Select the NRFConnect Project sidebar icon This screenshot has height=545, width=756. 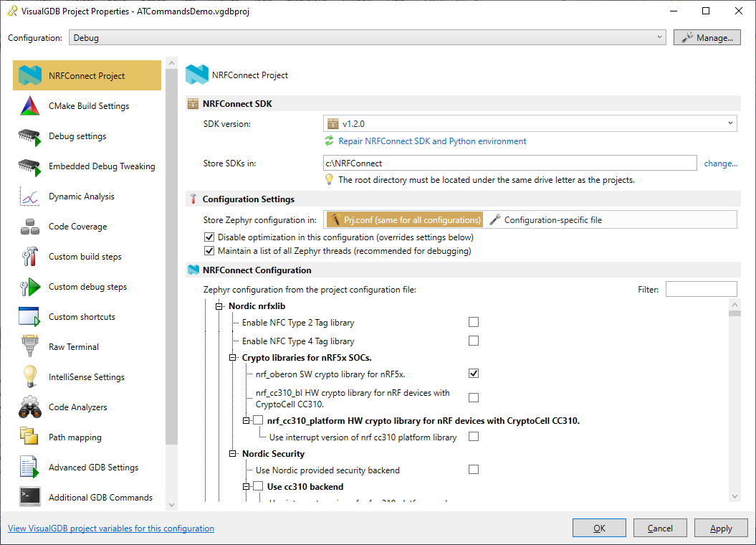30,75
